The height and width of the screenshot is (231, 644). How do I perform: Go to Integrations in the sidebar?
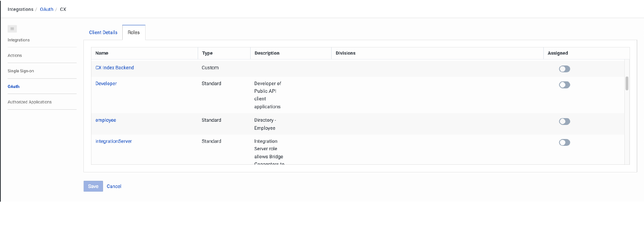coord(18,40)
